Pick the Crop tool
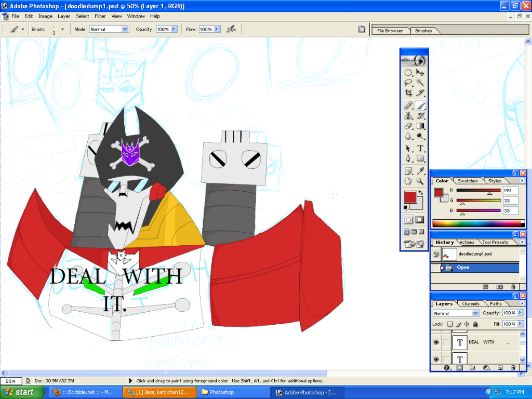The width and height of the screenshot is (532, 399). [x=408, y=92]
